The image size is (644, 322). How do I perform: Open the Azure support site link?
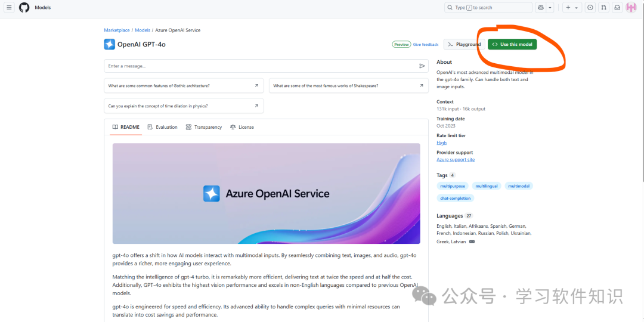pos(456,160)
